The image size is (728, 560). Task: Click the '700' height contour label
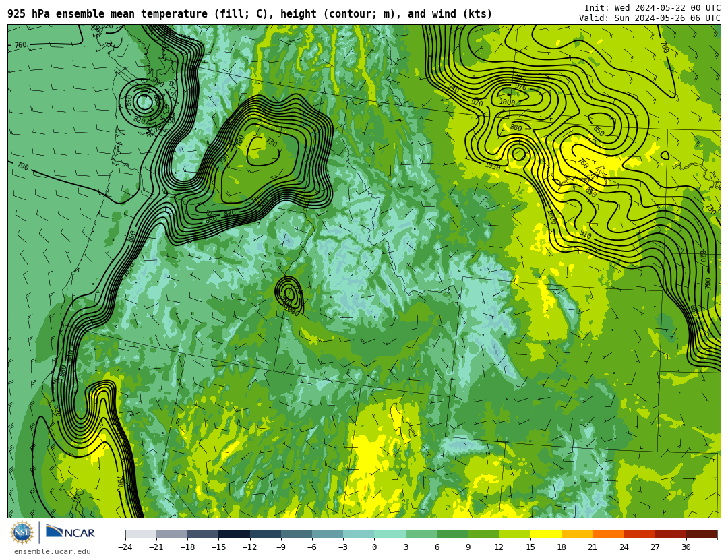coord(665,47)
